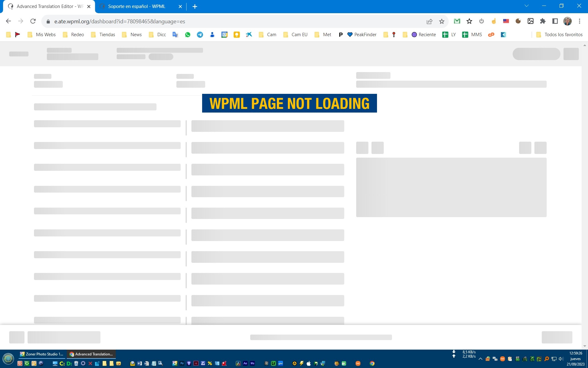
Task: Open the Google Calendar bookmark
Action: 224,35
